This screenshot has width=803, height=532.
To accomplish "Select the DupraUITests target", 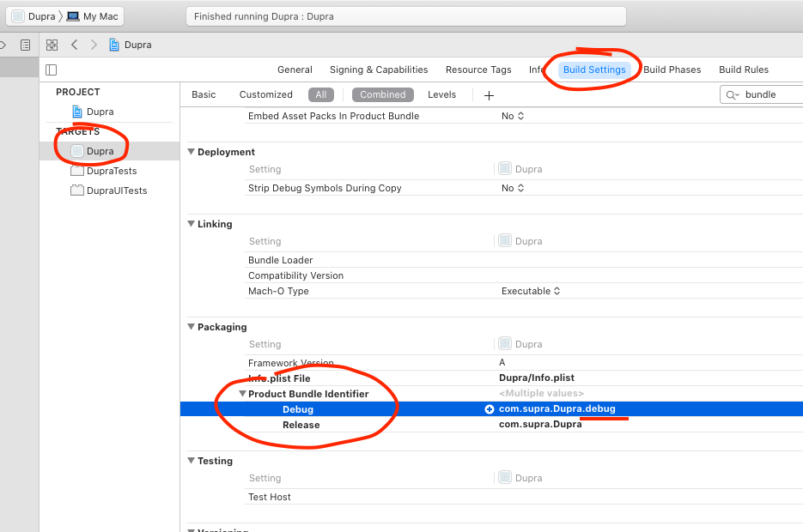I will point(109,190).
